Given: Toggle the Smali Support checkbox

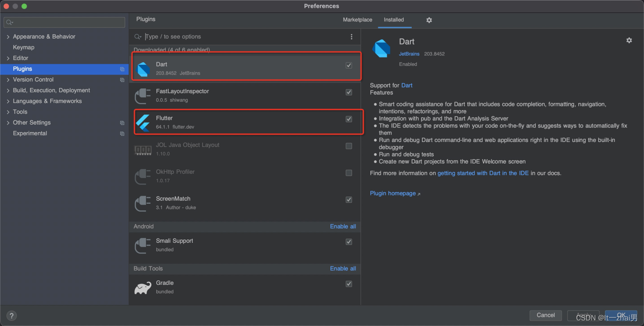Looking at the screenshot, I should click(x=349, y=241).
